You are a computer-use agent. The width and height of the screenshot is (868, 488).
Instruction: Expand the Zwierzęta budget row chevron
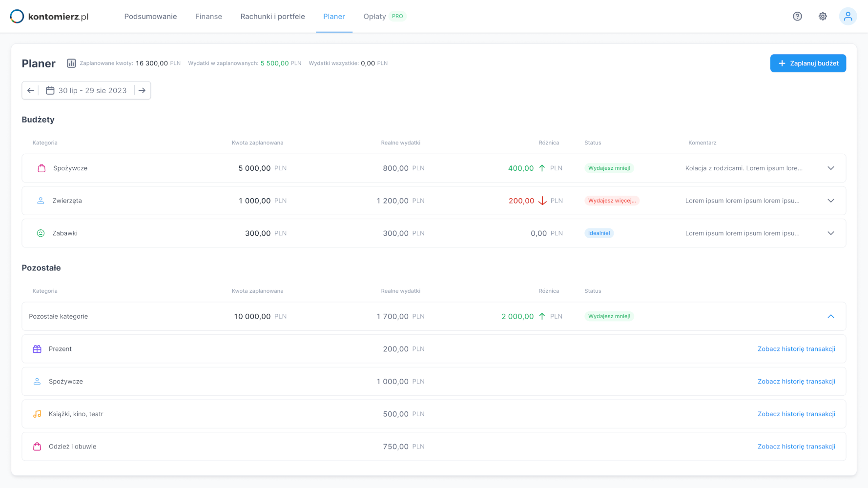pos(831,201)
